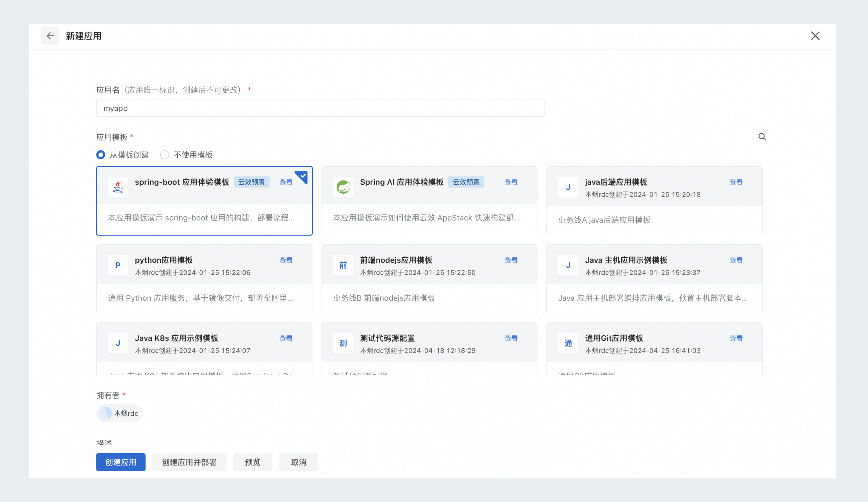Open 查看 link for Java 主机应用示例模板

(x=736, y=260)
